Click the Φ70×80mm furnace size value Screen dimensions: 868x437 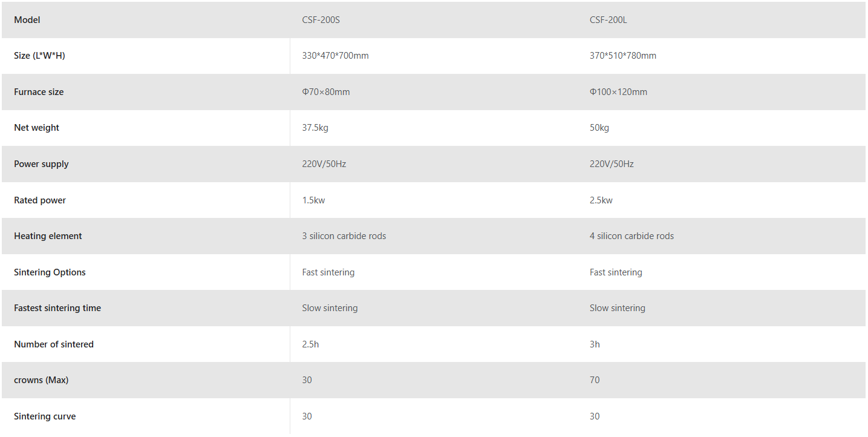326,92
